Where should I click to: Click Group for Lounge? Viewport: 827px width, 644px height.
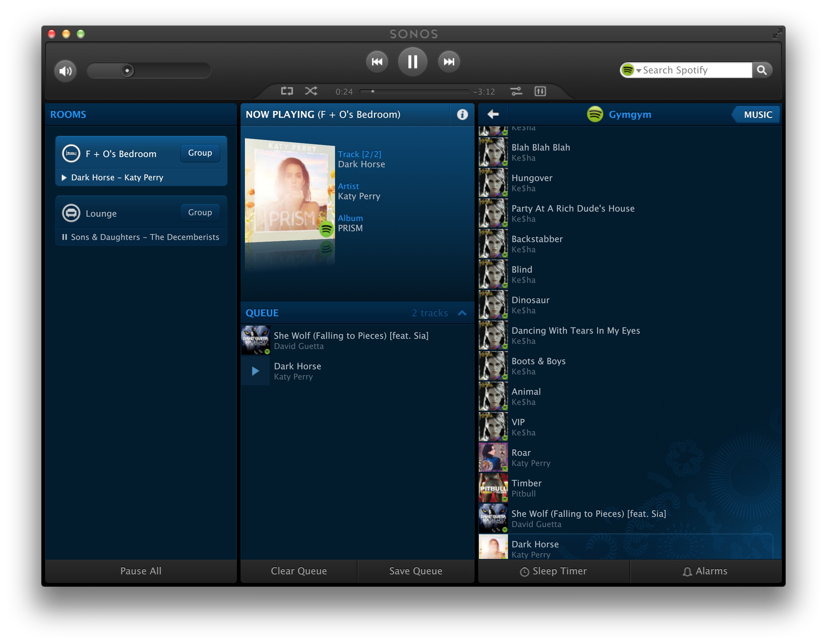coord(200,213)
